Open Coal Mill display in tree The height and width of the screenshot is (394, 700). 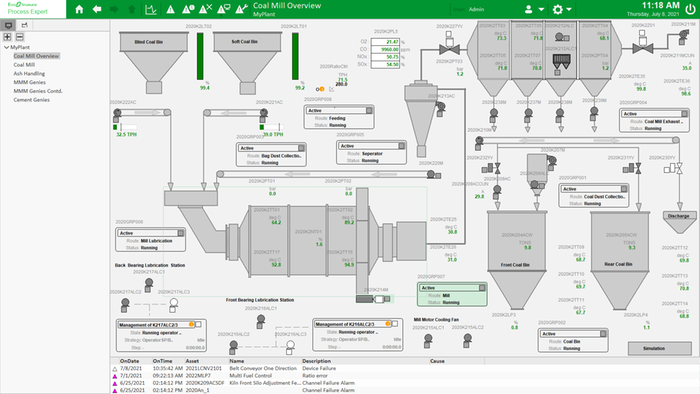tap(24, 65)
